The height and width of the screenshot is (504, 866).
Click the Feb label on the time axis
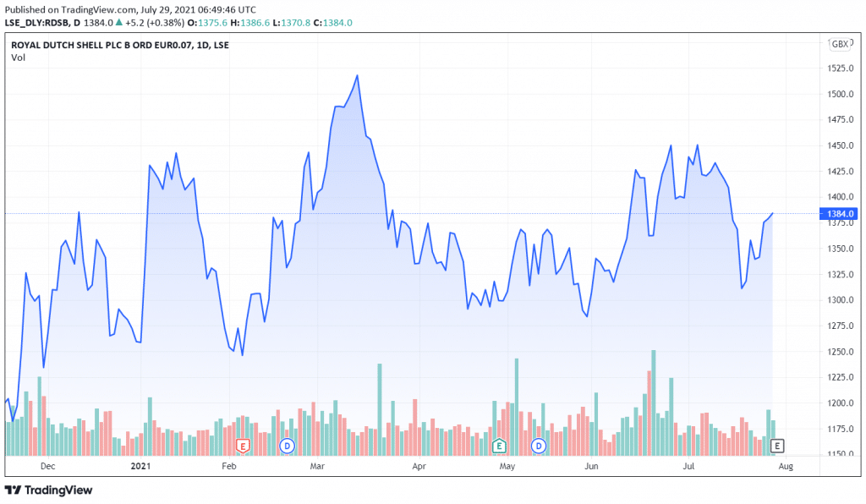pyautogui.click(x=228, y=467)
